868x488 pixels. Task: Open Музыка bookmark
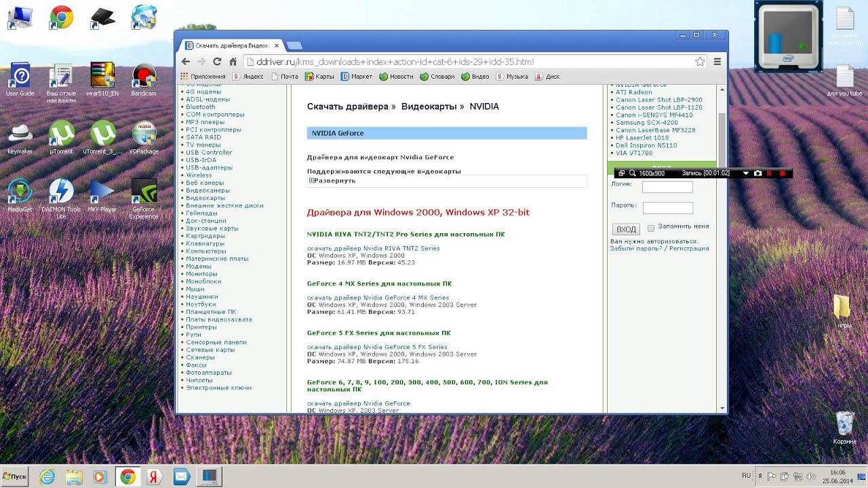click(x=512, y=77)
